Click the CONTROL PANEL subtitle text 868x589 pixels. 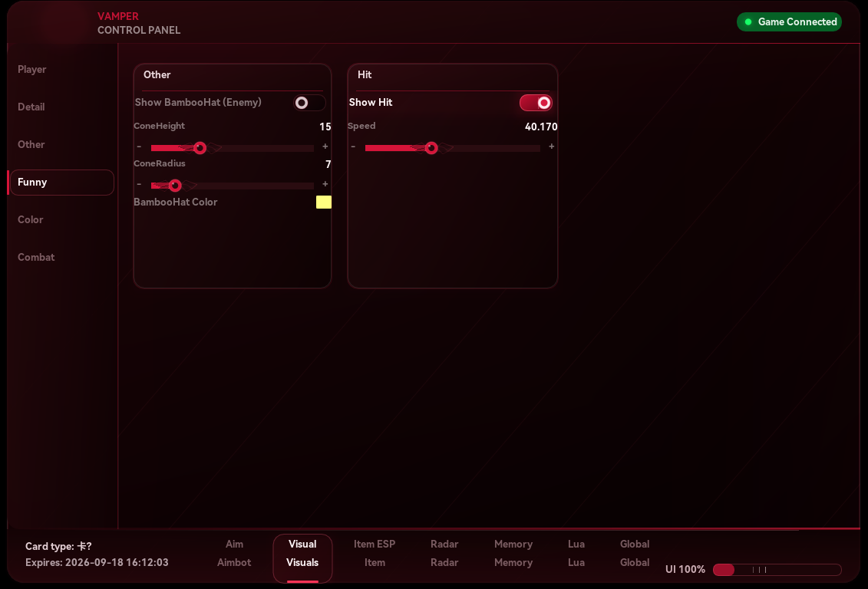[x=139, y=31]
